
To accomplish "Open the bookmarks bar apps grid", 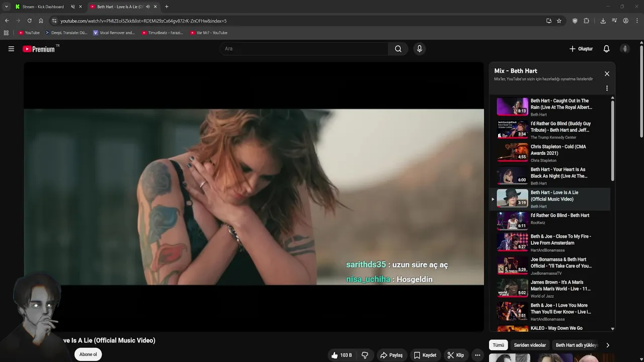I will (6, 33).
